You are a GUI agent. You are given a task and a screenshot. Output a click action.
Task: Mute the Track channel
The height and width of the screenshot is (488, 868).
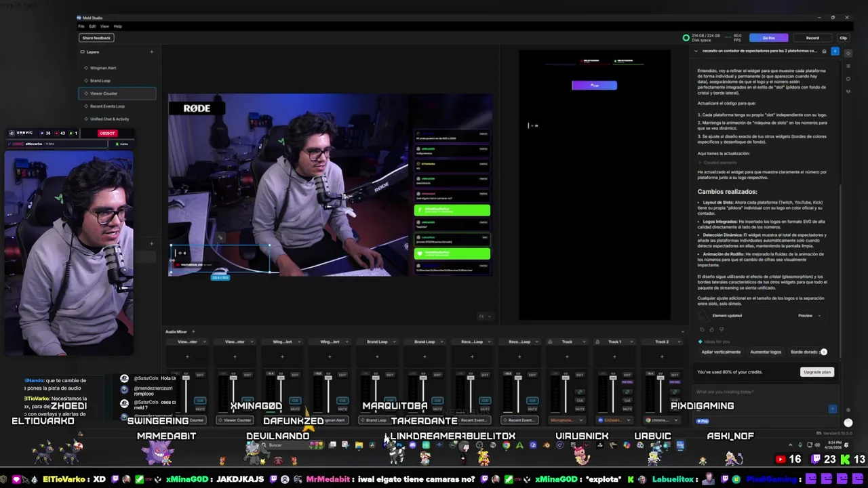click(x=580, y=409)
